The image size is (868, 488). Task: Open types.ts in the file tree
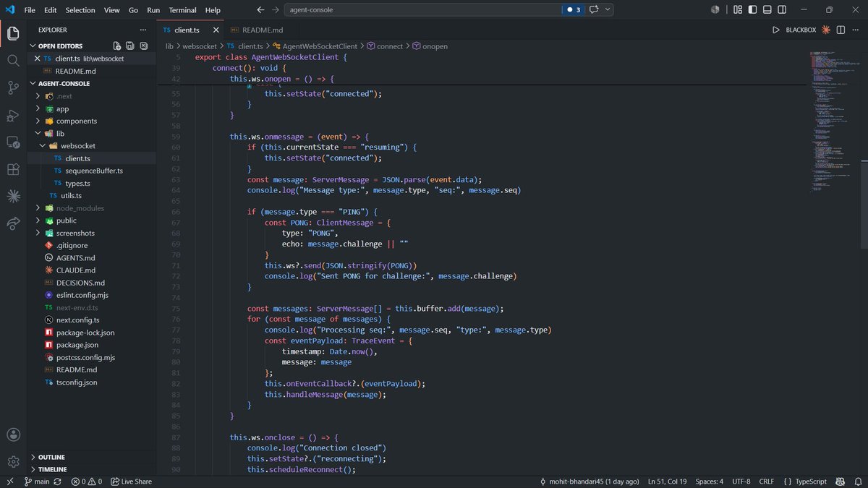(x=77, y=184)
